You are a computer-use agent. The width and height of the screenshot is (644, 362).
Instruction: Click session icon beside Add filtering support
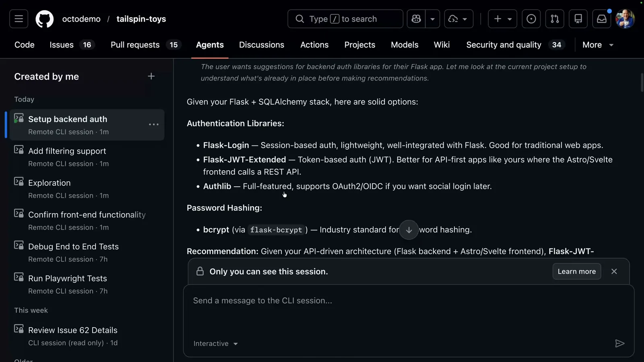click(19, 150)
